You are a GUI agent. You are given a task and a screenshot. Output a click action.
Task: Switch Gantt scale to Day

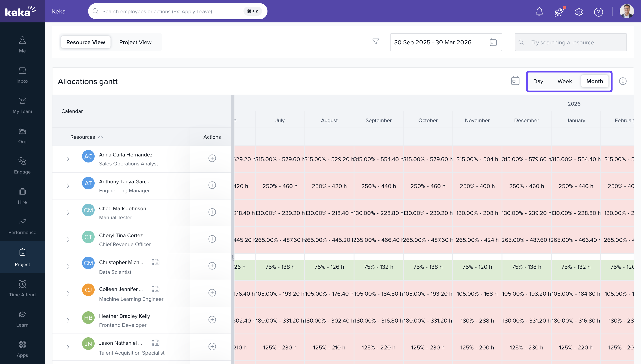(x=538, y=81)
